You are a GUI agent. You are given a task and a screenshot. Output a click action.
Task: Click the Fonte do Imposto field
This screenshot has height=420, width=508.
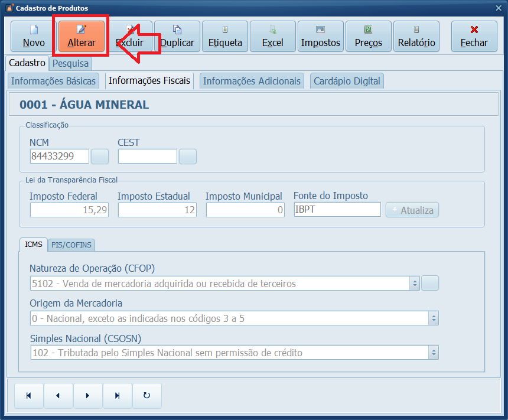tap(337, 210)
